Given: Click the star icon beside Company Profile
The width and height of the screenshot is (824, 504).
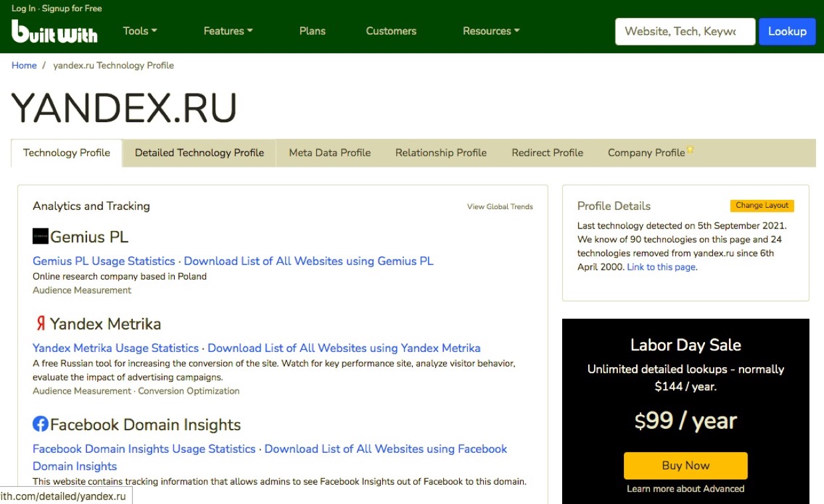Looking at the screenshot, I should coord(690,150).
